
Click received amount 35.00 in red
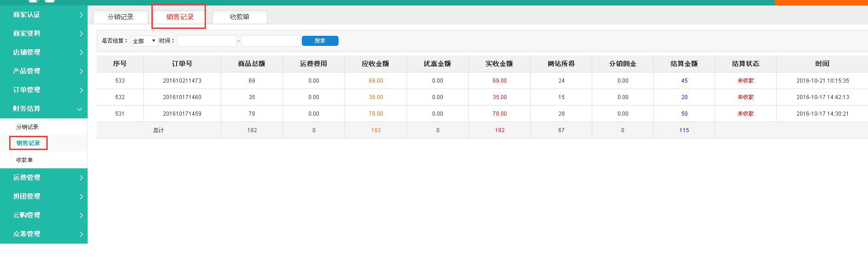coord(500,97)
